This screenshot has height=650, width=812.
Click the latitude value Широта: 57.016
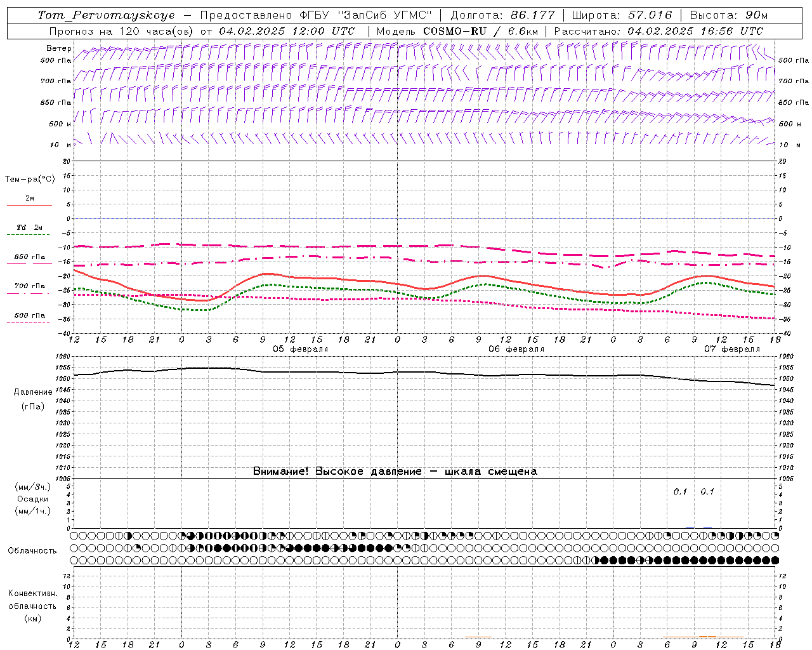click(622, 15)
